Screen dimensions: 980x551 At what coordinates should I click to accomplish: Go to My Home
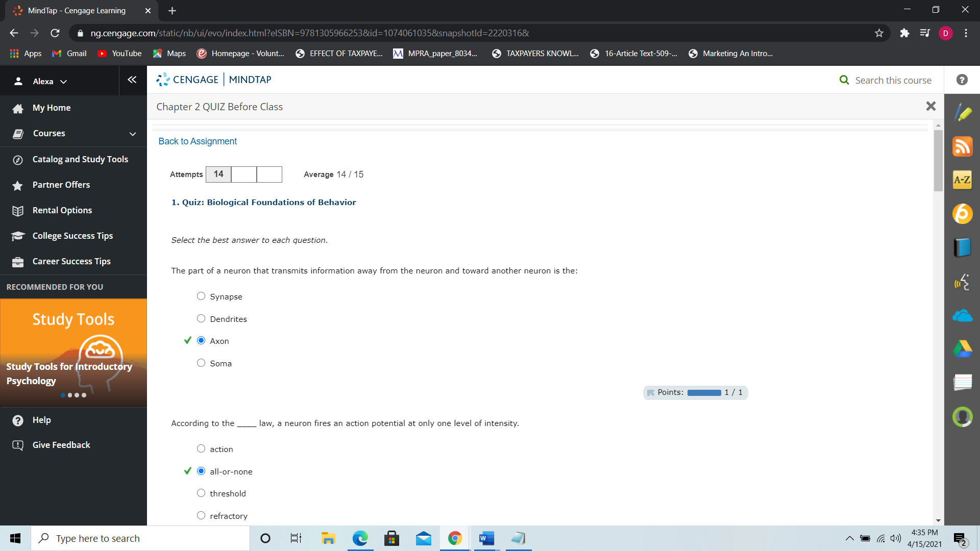[x=52, y=108]
